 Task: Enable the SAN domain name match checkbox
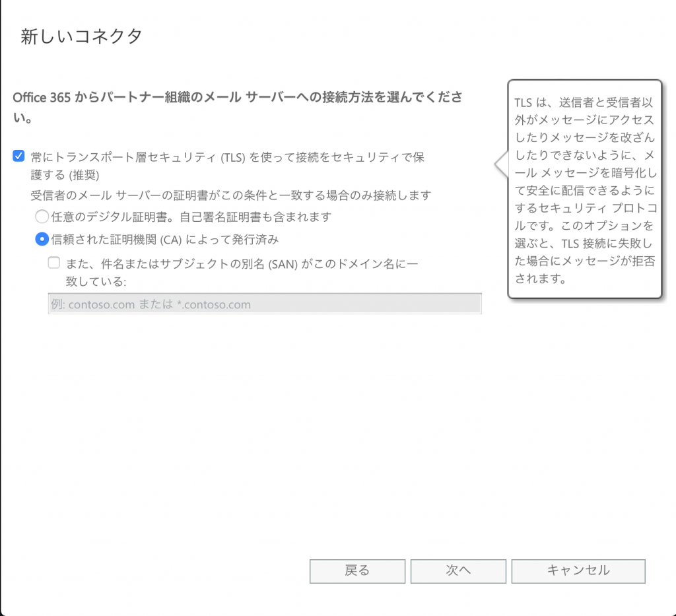pyautogui.click(x=54, y=263)
